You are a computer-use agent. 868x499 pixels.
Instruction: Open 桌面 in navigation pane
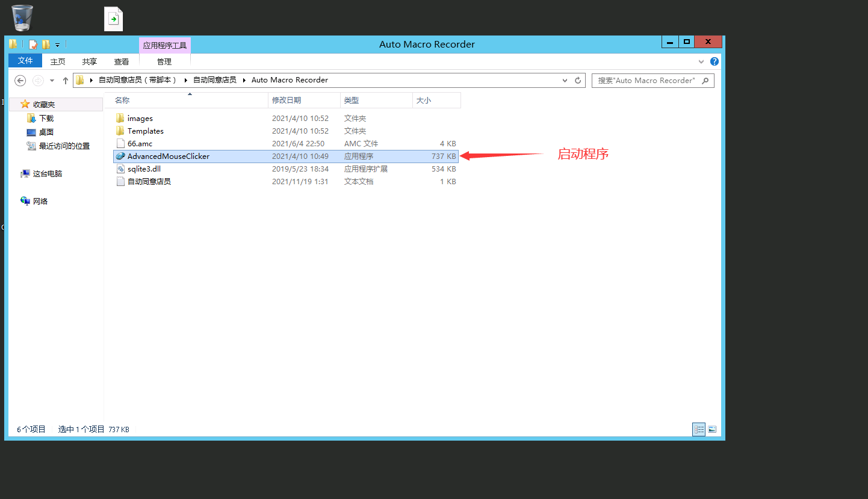(x=46, y=132)
